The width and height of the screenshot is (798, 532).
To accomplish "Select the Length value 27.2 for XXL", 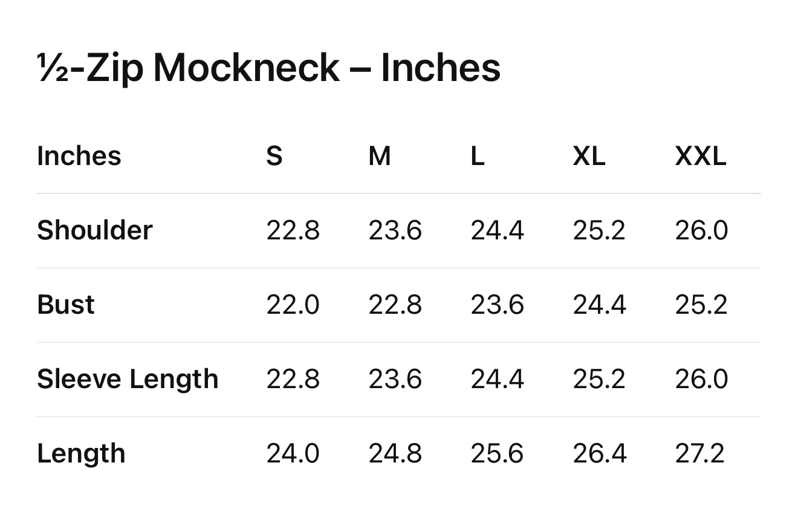I will point(699,453).
